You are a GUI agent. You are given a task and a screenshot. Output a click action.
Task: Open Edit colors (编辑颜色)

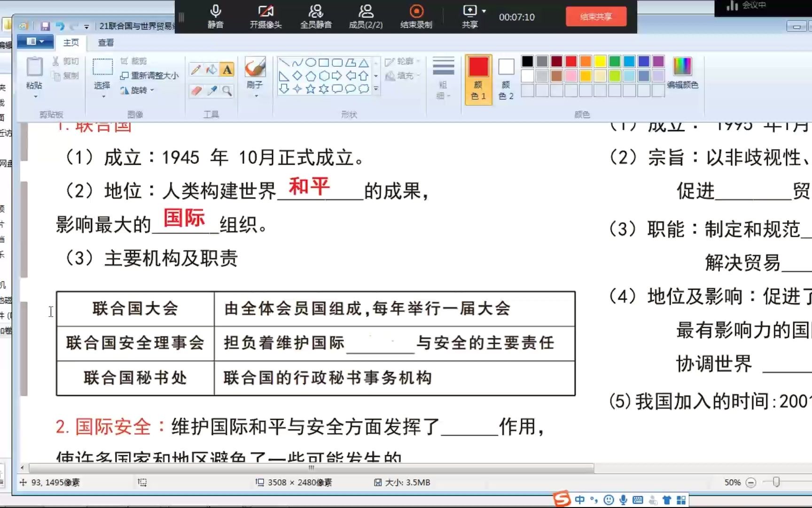tap(682, 73)
